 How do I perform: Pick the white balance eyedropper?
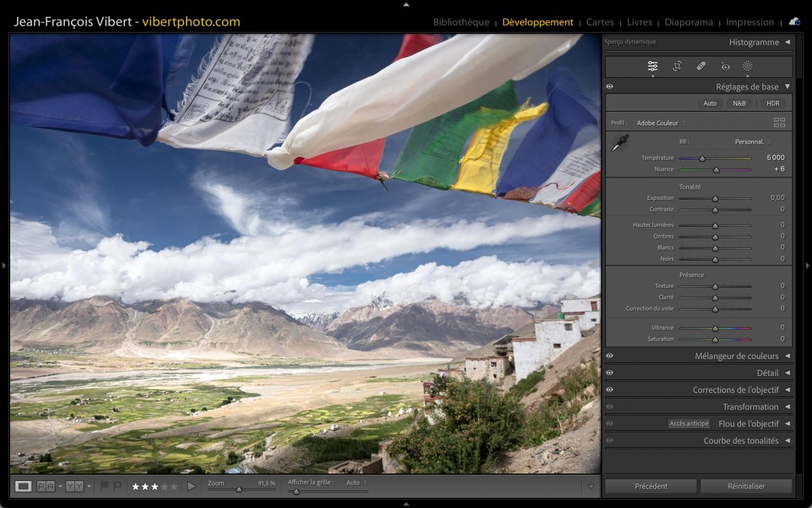(619, 143)
